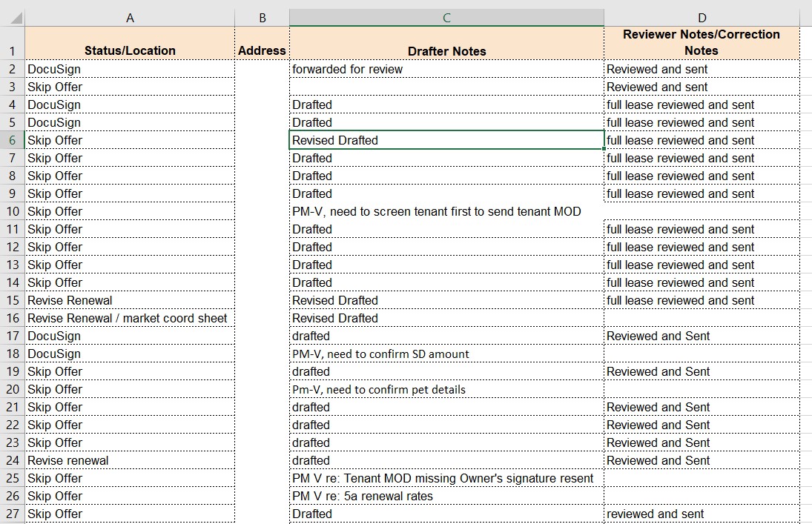Screen dimensions: 812x524
Task: Select 'Reviewed and sent' in row 3
Action: pos(702,87)
